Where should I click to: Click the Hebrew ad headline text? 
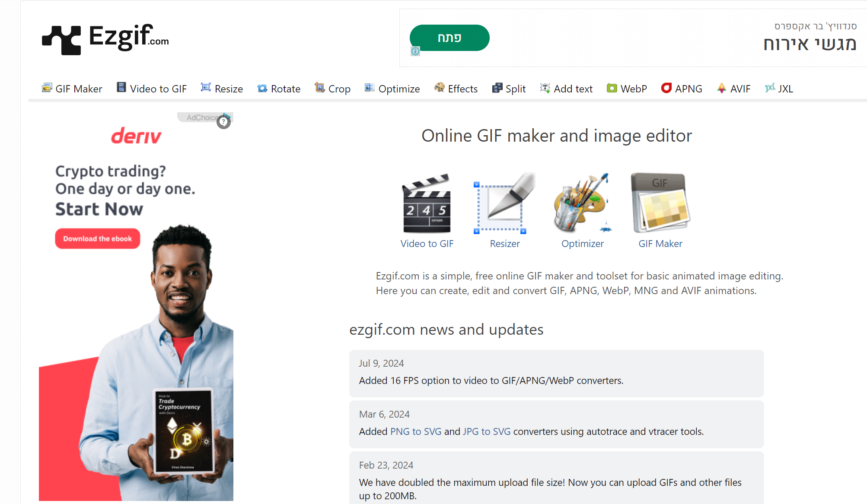(x=810, y=44)
